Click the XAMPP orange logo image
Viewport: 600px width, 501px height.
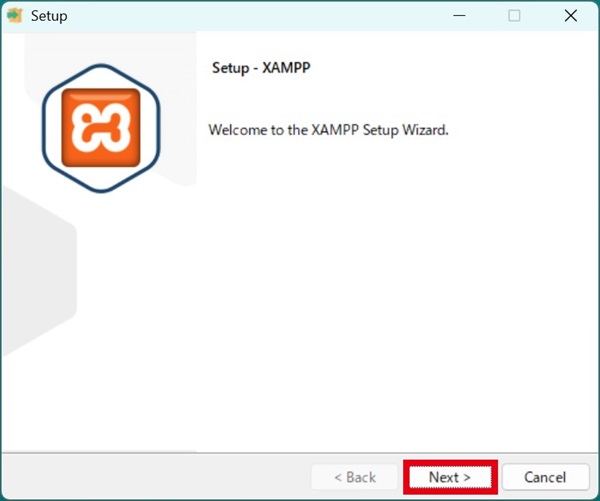point(101,128)
